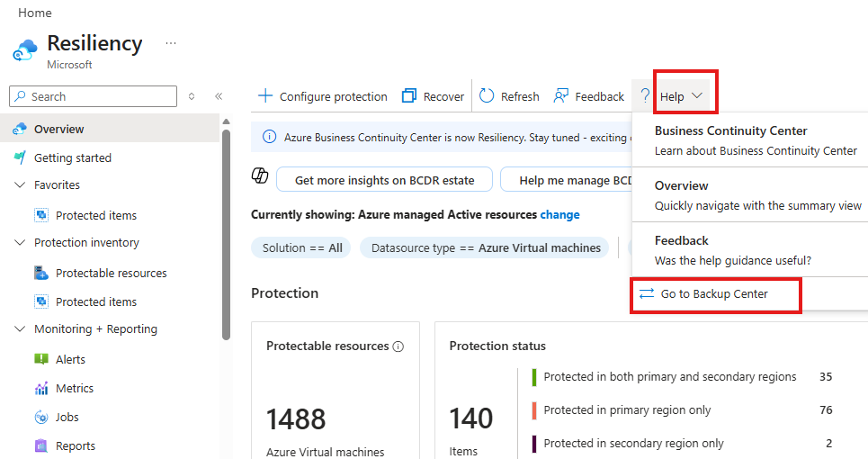Screen dimensions: 868x459
Task: Collapse the Monitoring + Reporting section
Action: 20,328
